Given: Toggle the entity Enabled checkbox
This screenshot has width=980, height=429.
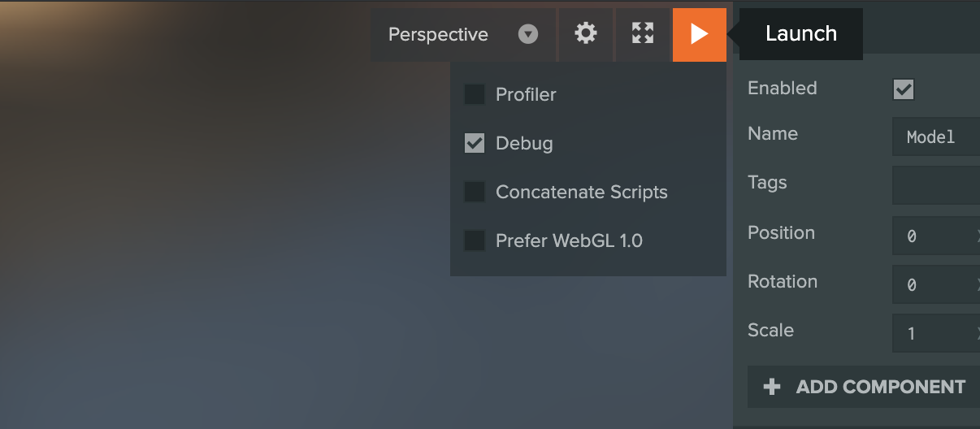Looking at the screenshot, I should point(903,89).
